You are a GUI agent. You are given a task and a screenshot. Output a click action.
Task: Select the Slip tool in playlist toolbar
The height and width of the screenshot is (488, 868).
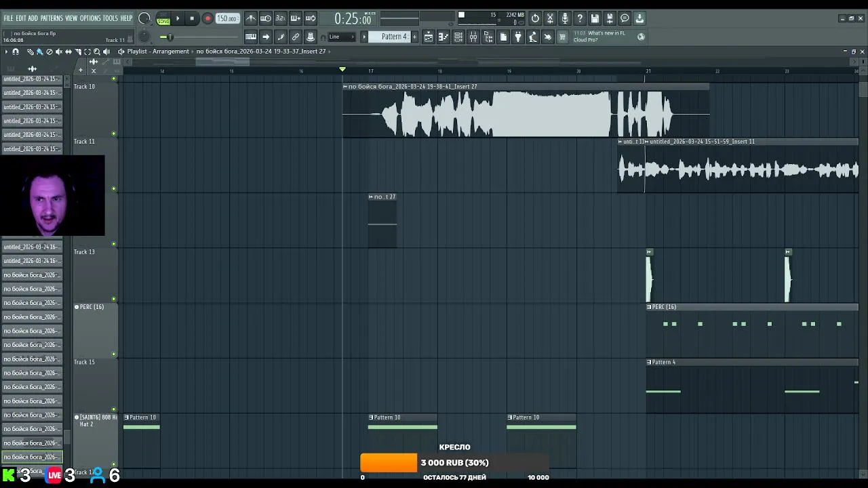68,52
